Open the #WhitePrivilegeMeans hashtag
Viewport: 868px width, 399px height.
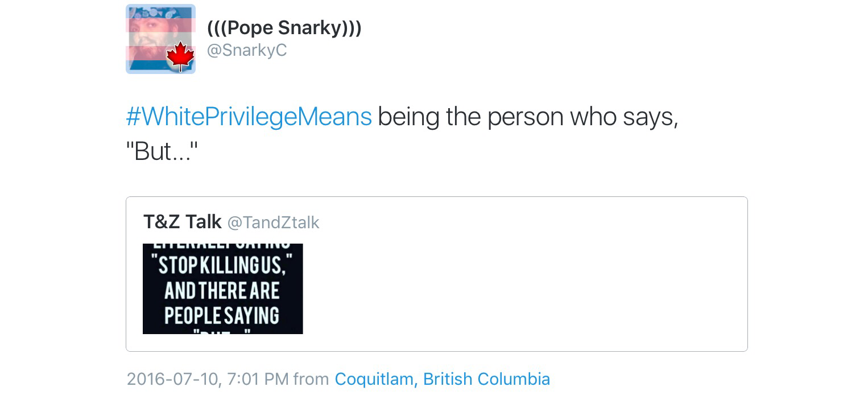click(x=249, y=117)
